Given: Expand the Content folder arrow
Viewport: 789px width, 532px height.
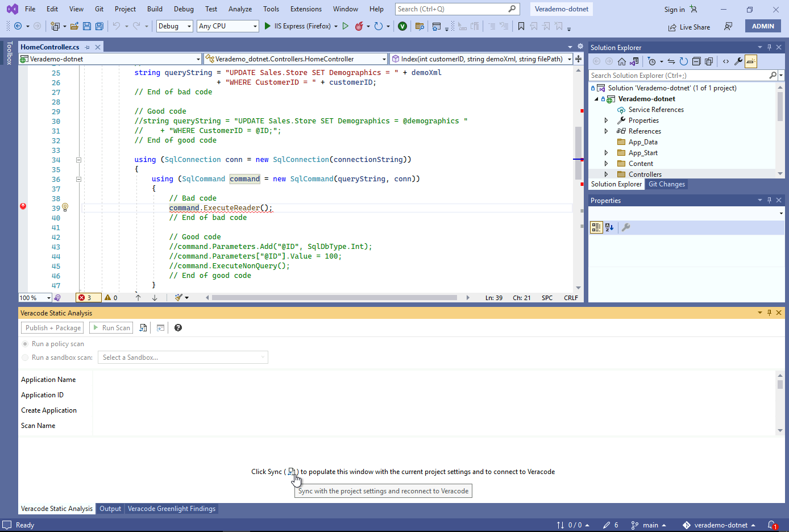Looking at the screenshot, I should (x=606, y=164).
